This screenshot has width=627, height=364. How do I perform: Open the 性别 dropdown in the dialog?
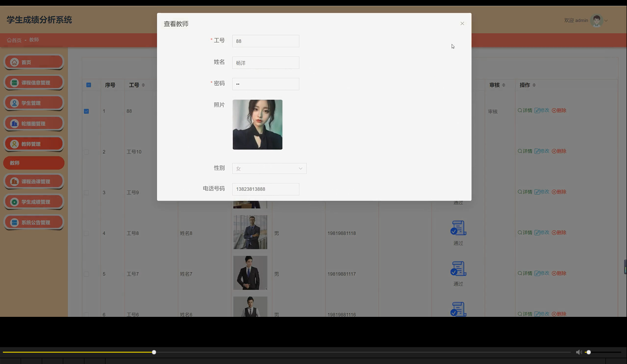269,168
